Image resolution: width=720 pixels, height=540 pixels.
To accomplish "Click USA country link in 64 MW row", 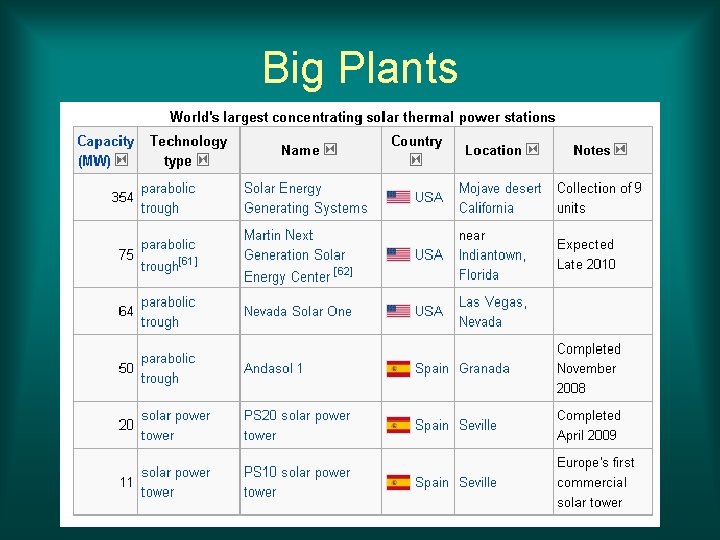I will tap(429, 311).
